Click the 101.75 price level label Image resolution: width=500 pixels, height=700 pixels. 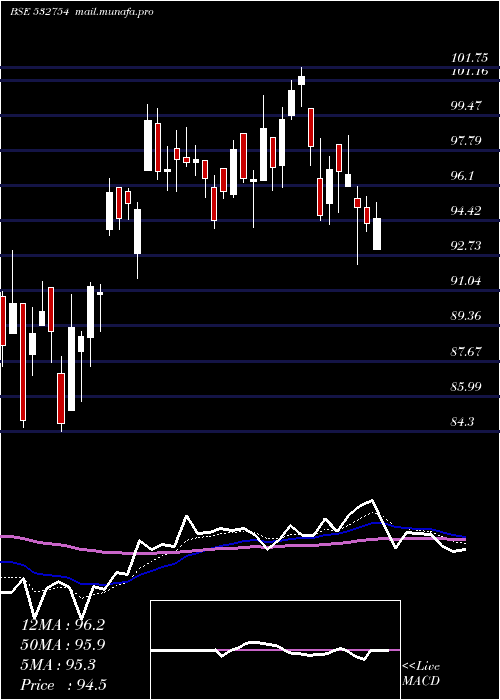click(x=469, y=58)
